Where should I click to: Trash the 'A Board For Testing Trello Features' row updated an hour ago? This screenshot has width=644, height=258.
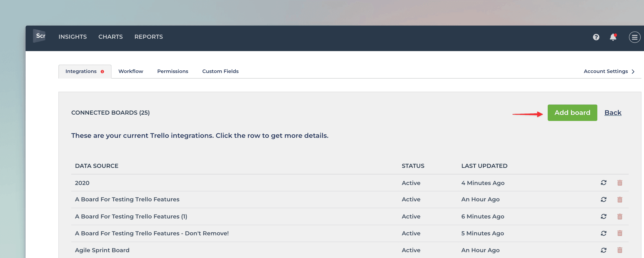(620, 199)
